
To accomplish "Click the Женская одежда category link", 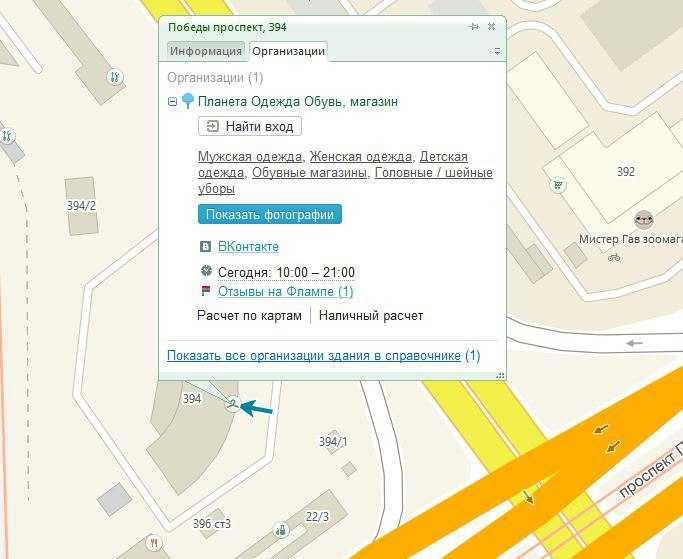I will [361, 157].
